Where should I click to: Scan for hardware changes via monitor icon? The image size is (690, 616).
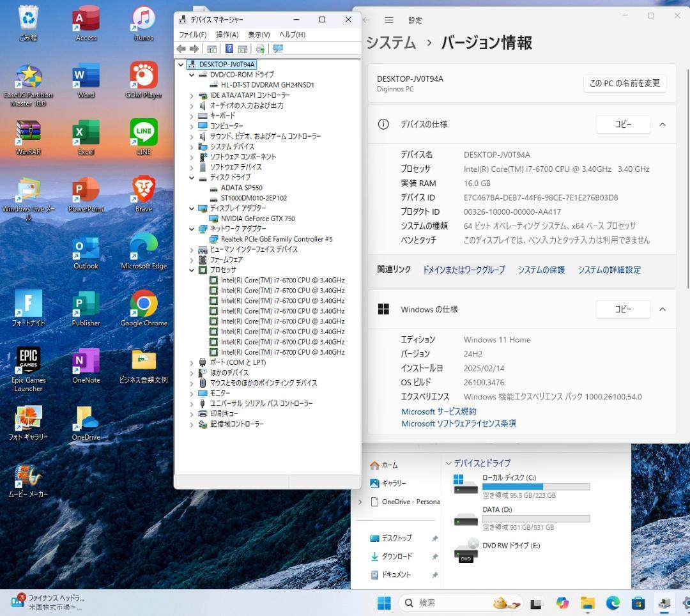pos(278,49)
